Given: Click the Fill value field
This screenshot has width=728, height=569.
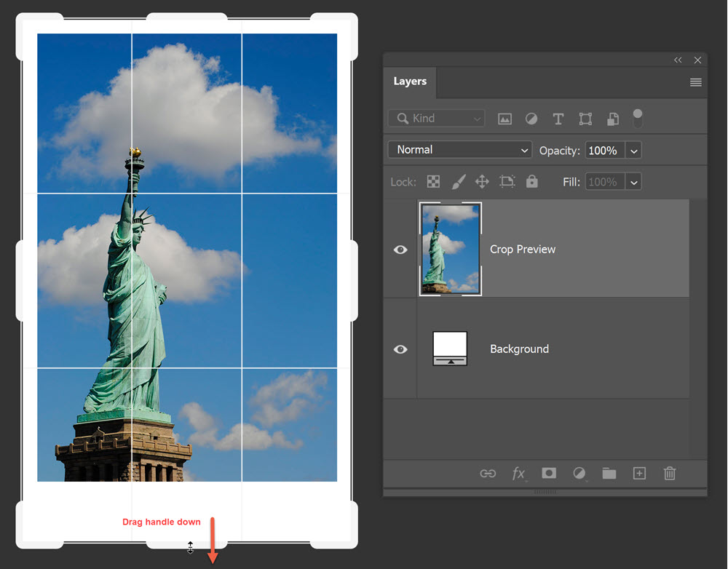Looking at the screenshot, I should click(606, 182).
